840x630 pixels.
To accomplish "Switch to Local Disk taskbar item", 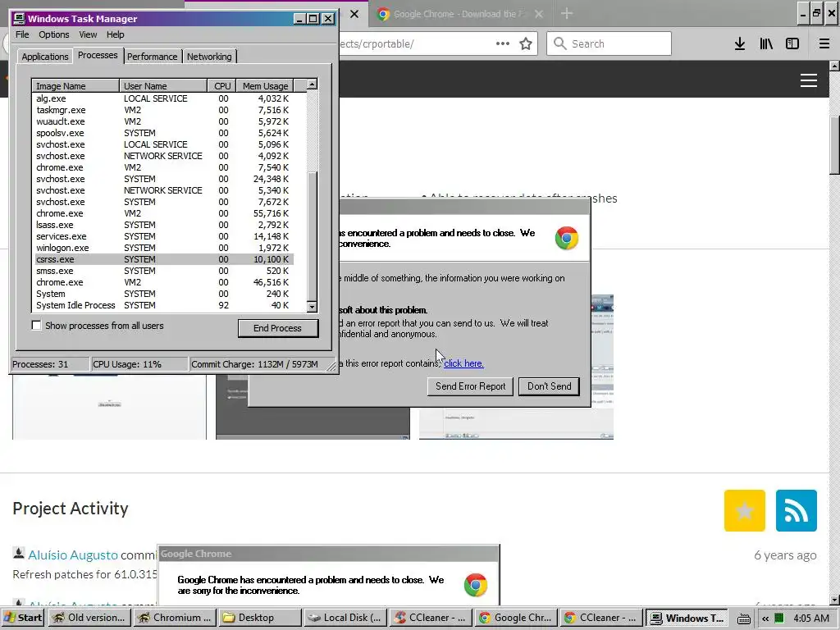I will point(345,618).
